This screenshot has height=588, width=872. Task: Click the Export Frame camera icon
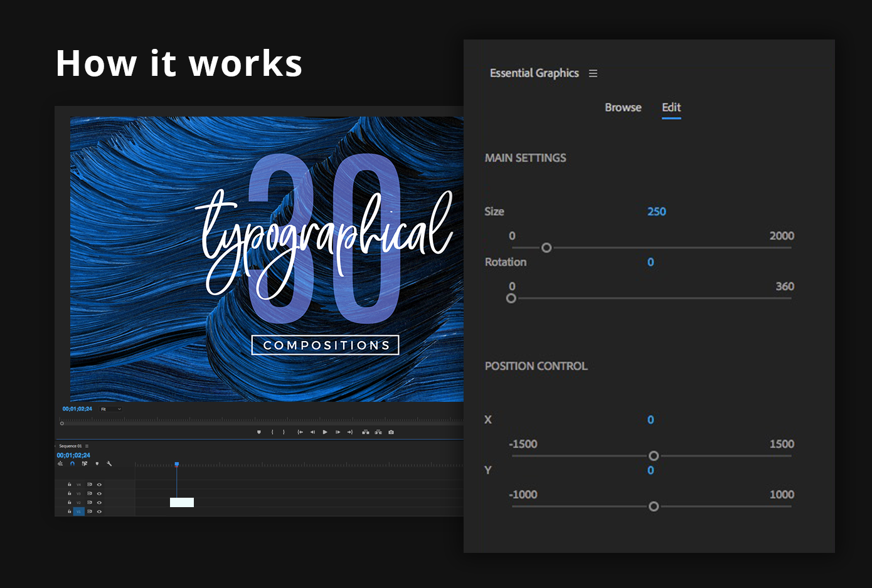391,432
